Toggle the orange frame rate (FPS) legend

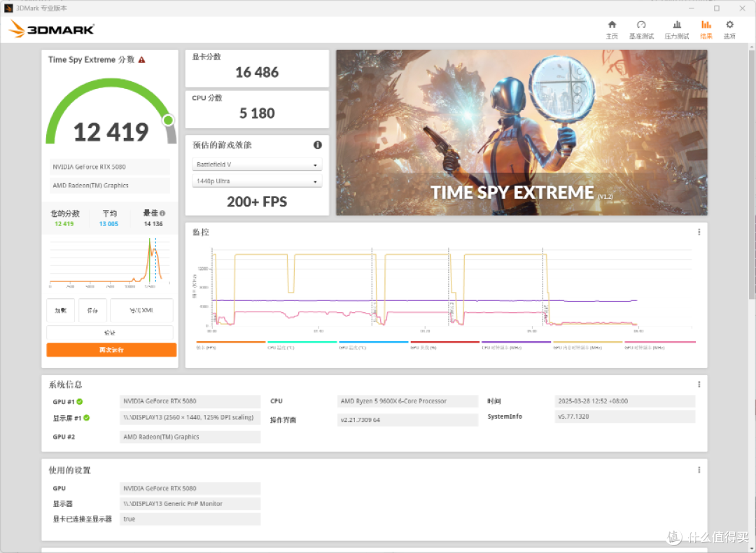pos(230,344)
